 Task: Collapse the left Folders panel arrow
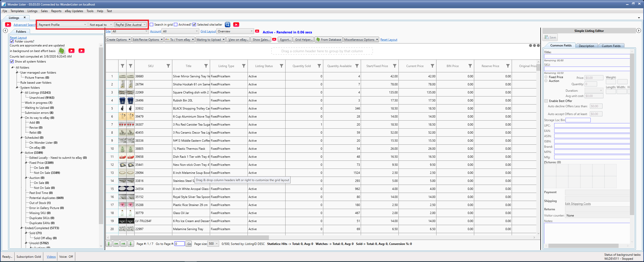(5, 31)
